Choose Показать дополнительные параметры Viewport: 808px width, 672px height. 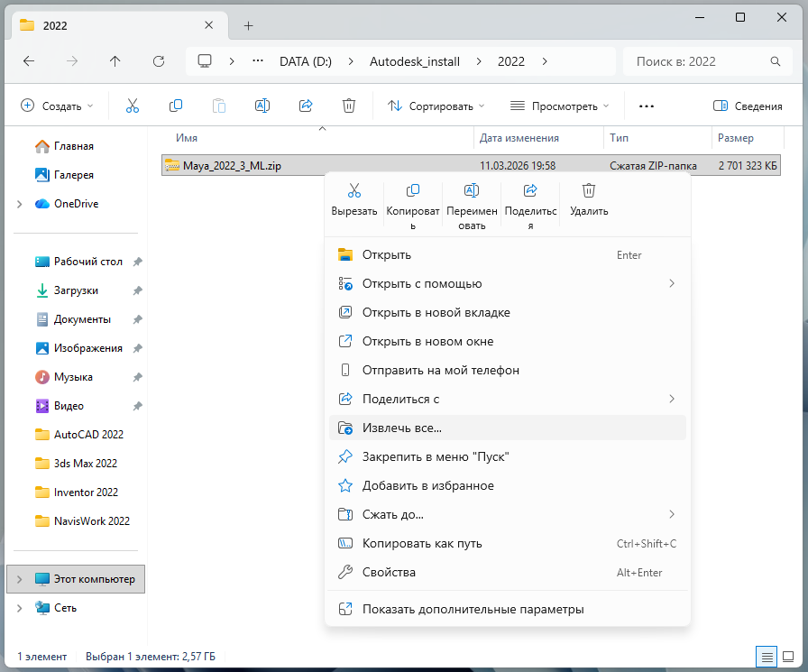pos(507,609)
